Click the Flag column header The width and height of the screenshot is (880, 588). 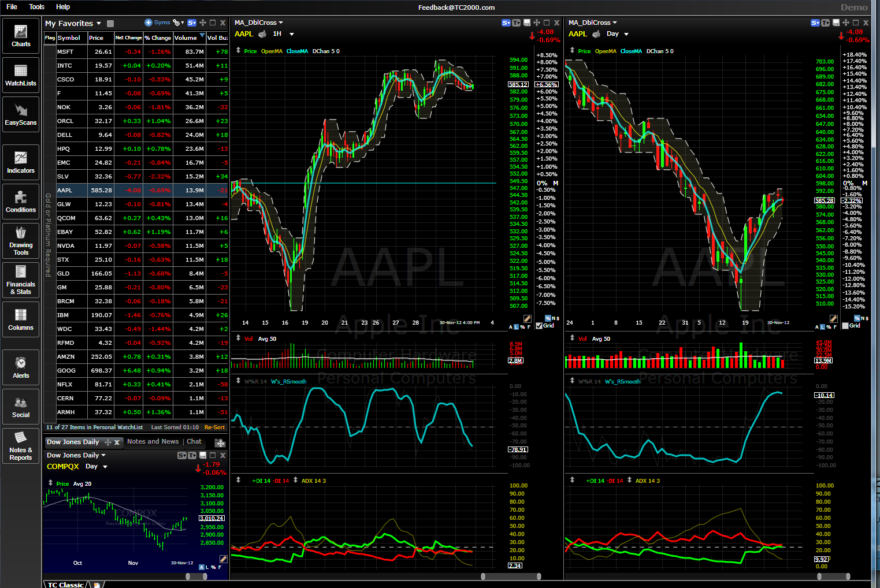(50, 38)
